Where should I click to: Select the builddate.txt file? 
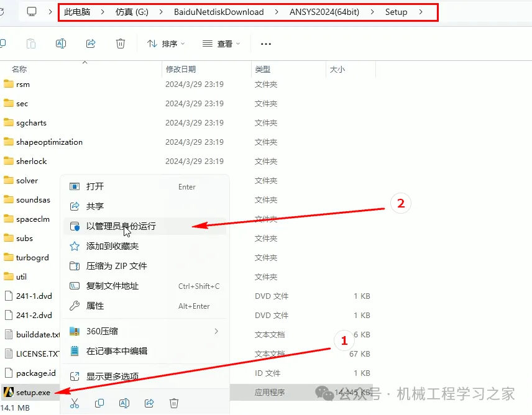[38, 335]
